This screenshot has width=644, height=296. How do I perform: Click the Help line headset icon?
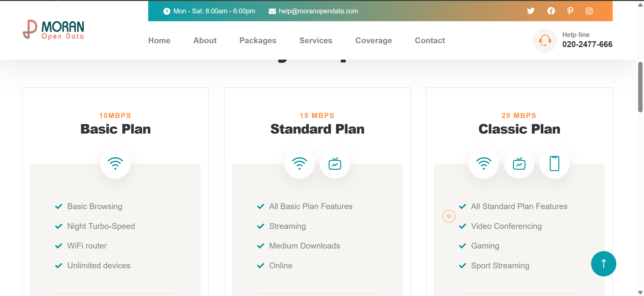coord(545,41)
